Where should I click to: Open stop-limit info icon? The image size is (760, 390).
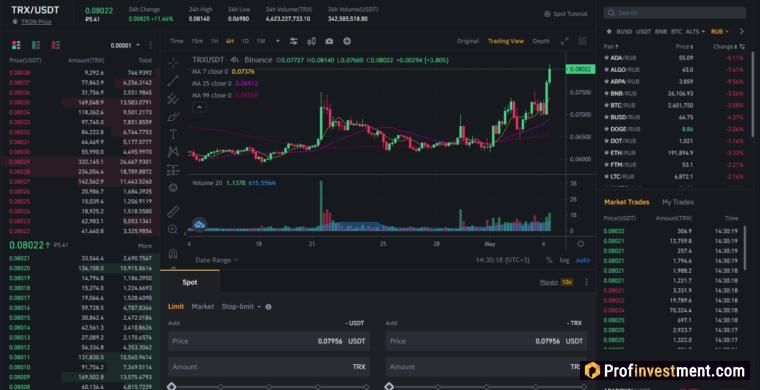click(269, 307)
